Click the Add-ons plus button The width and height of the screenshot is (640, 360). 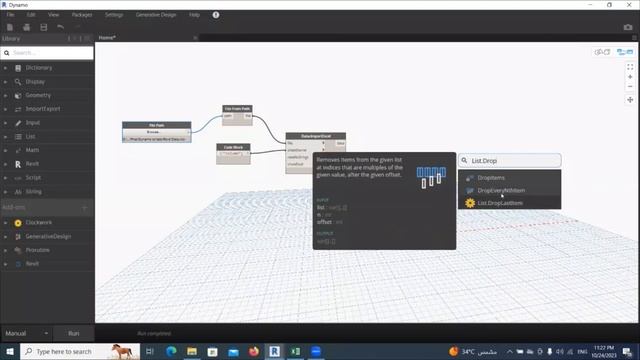point(84,208)
